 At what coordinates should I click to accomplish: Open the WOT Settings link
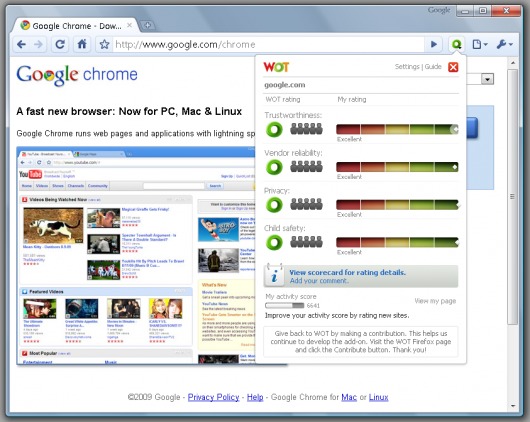coord(407,67)
